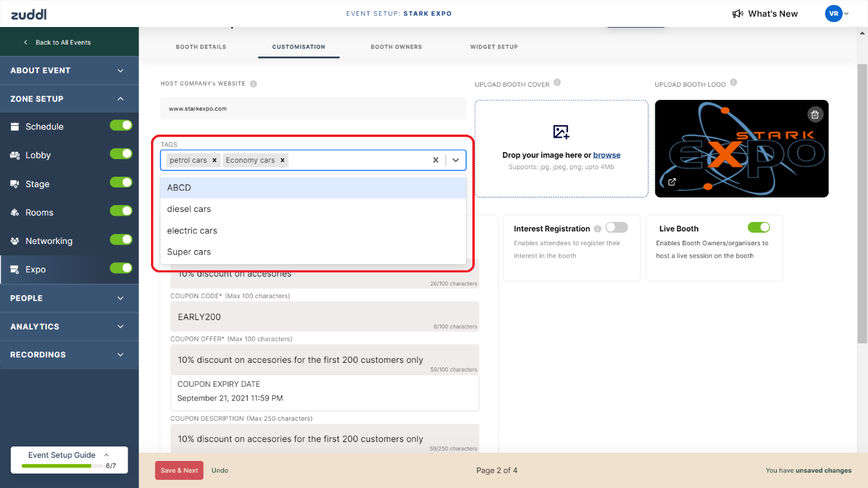Collapse the tags dropdown arrow
Image resolution: width=868 pixels, height=488 pixels.
coord(456,160)
